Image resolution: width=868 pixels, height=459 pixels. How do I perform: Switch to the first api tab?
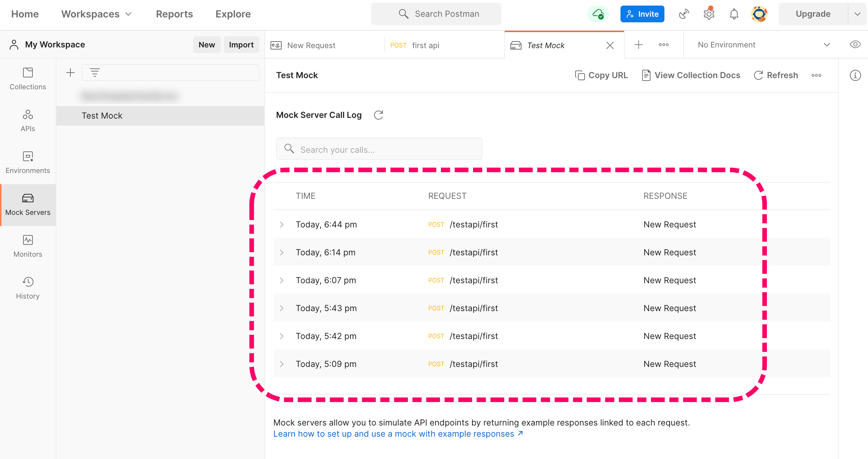(x=425, y=45)
